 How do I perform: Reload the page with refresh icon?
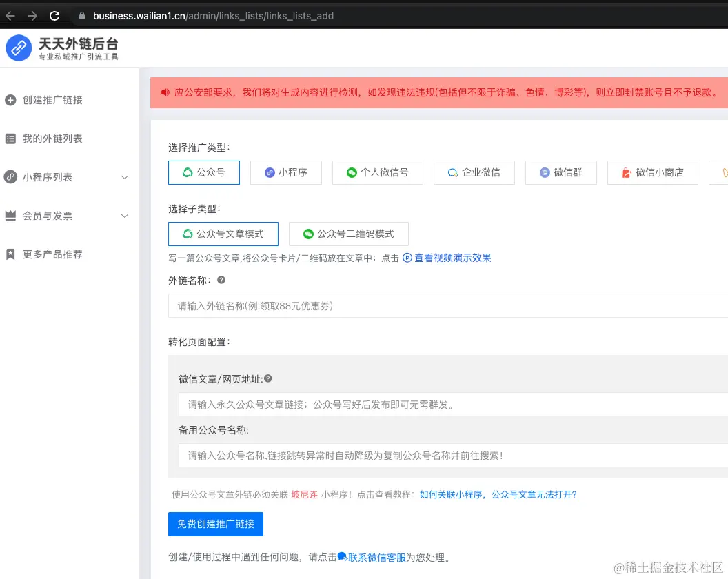[x=54, y=16]
